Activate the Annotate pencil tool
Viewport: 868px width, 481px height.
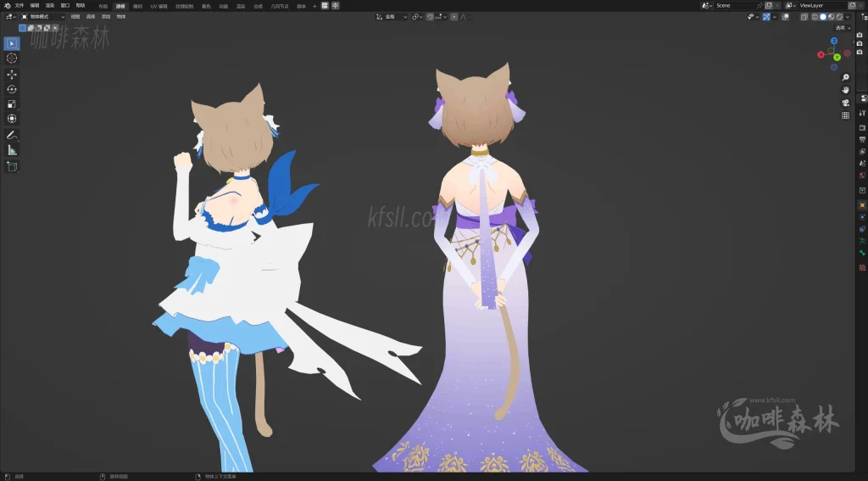(x=12, y=135)
